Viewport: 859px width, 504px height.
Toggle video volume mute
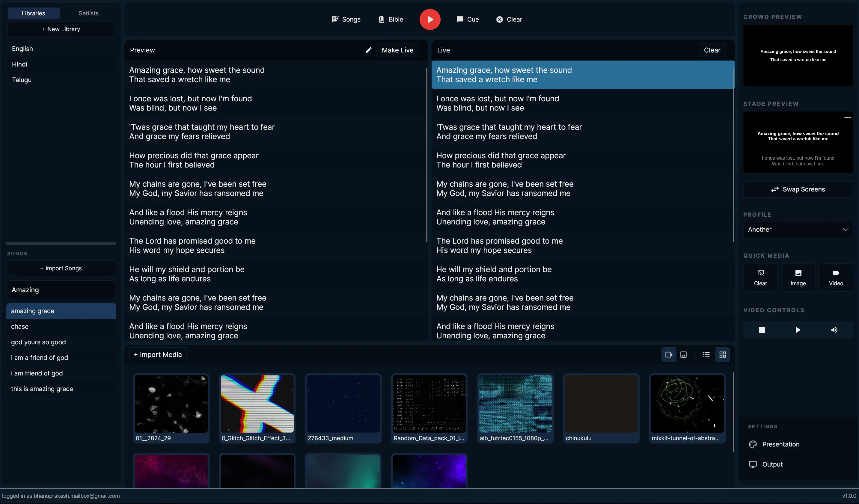tap(834, 330)
